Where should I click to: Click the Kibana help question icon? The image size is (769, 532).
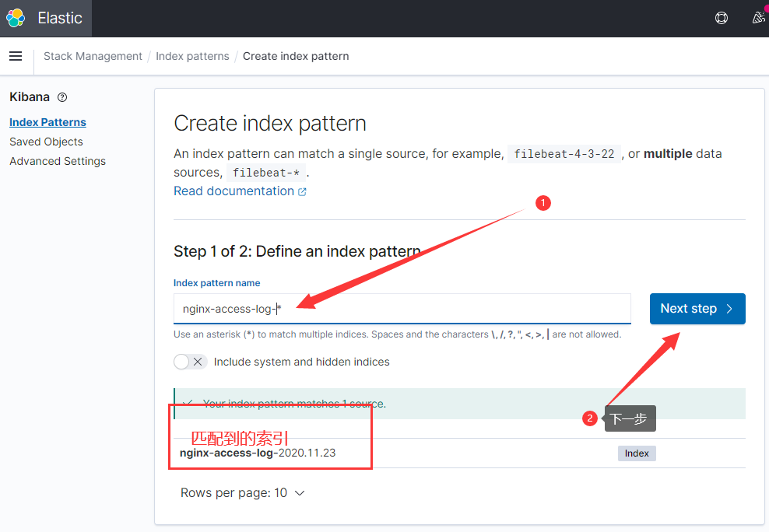(62, 97)
